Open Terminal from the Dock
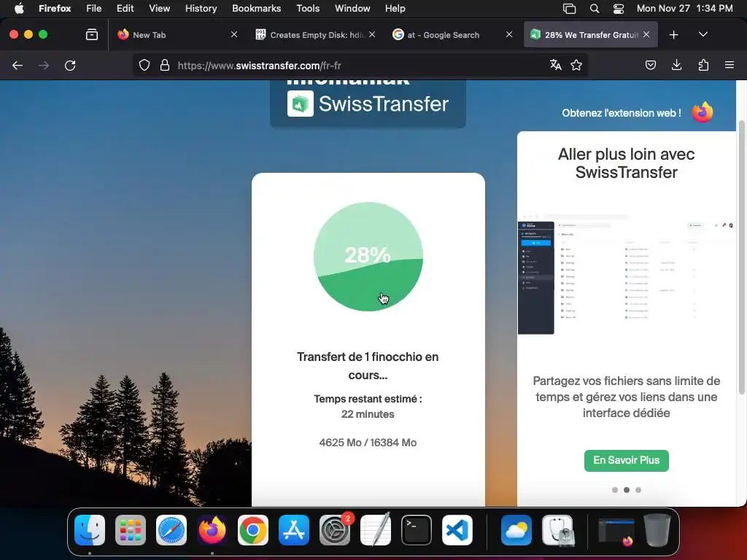 (417, 530)
